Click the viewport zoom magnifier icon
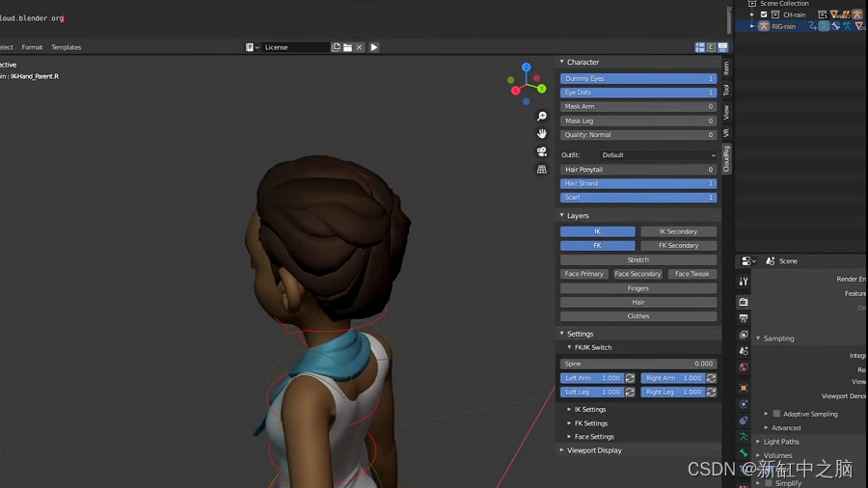 pos(542,116)
